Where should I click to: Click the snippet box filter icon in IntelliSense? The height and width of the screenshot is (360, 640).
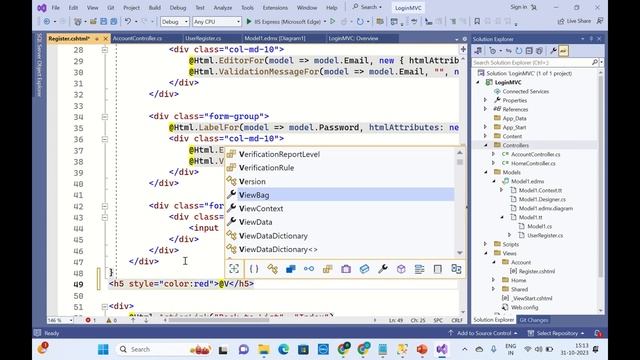(438, 269)
